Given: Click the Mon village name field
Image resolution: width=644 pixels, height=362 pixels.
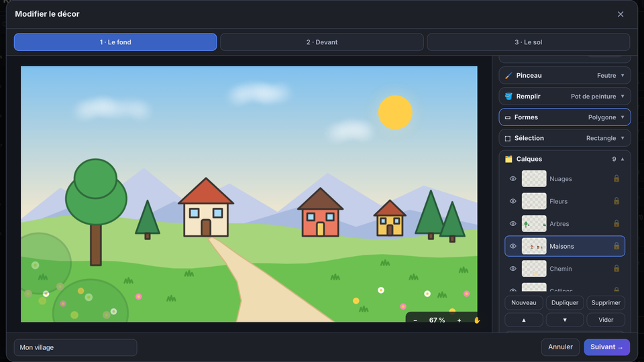Looking at the screenshot, I should click(76, 348).
